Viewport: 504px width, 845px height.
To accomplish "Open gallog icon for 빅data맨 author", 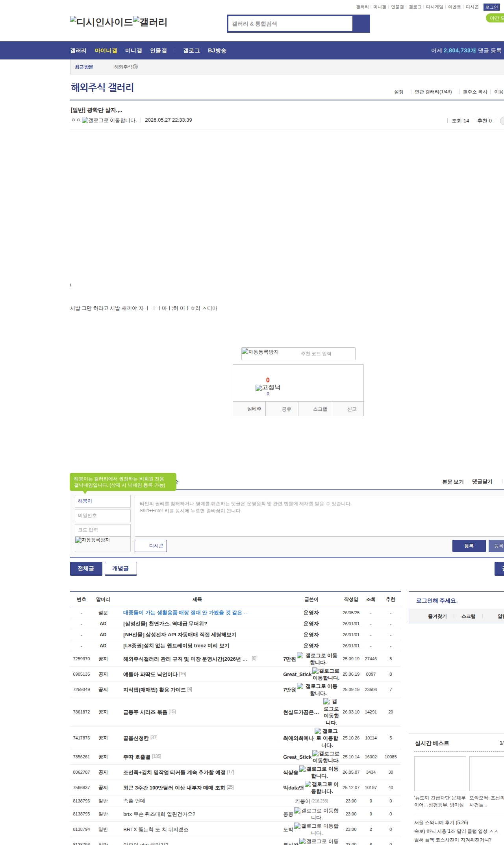I will pos(322,788).
